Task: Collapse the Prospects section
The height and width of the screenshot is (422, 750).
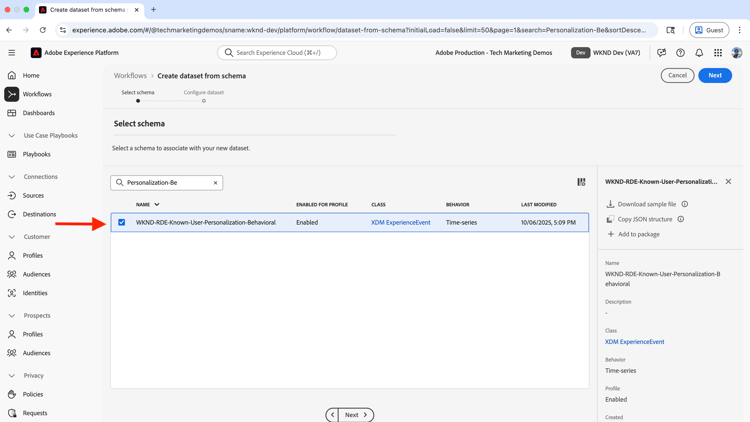Action: (x=12, y=316)
